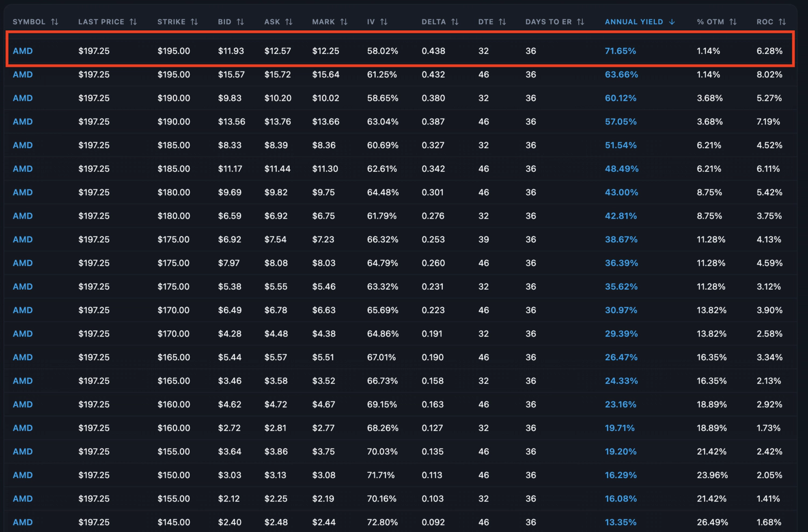The height and width of the screenshot is (532, 808).
Task: Click sort arrows beside DAYS TO ER
Action: pyautogui.click(x=580, y=22)
